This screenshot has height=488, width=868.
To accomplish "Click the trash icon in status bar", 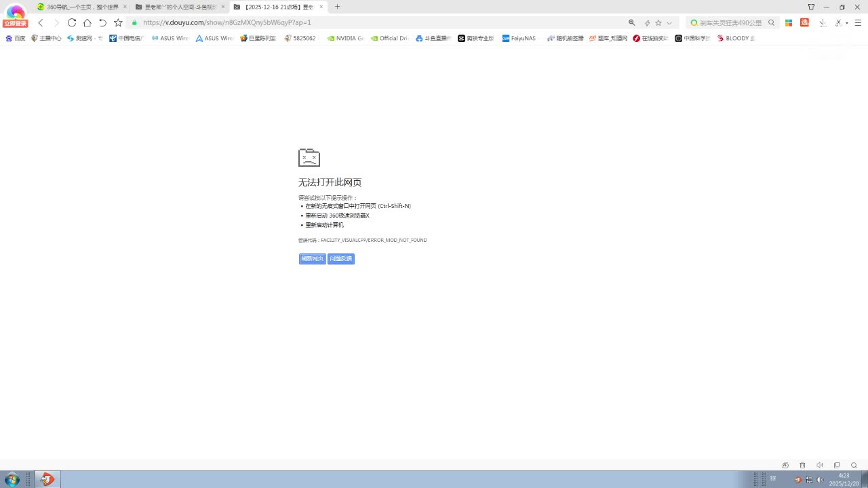I will [x=802, y=465].
